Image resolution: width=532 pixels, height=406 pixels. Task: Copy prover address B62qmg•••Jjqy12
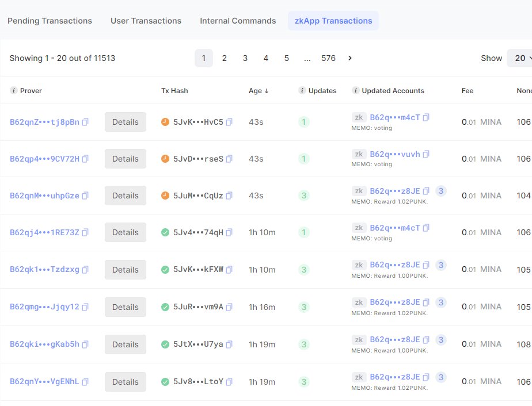tap(85, 307)
